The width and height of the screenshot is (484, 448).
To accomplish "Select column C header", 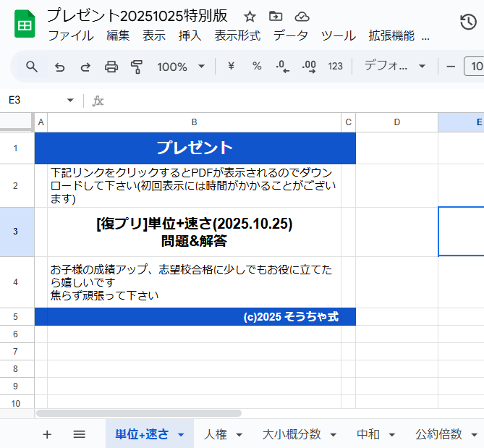I will 349,122.
